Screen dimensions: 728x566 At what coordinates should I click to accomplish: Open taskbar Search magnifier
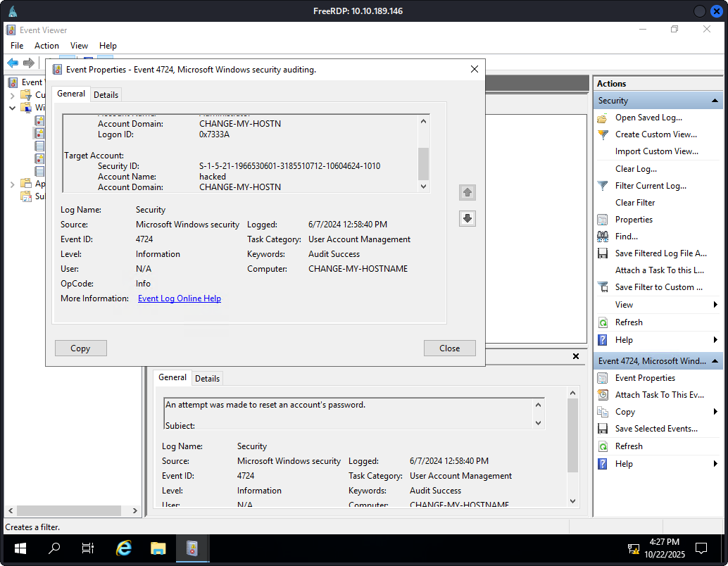[54, 548]
